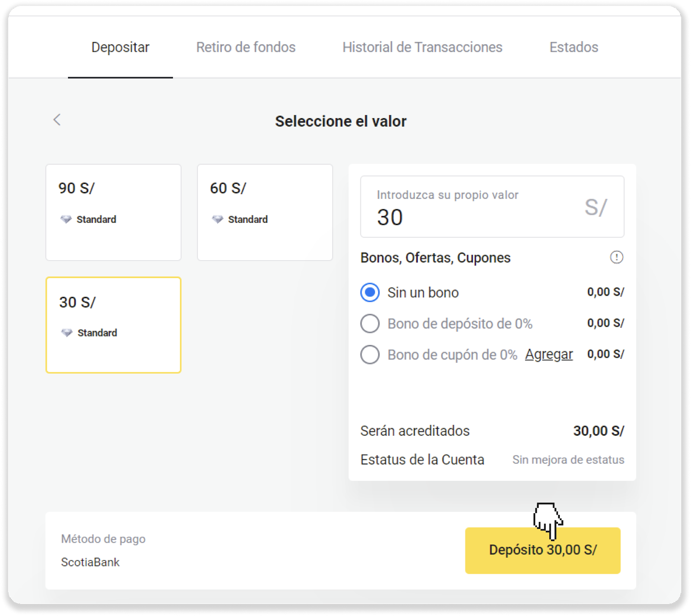The image size is (691, 616).
Task: Click diamond icon in 30 S/ card
Action: point(67,333)
